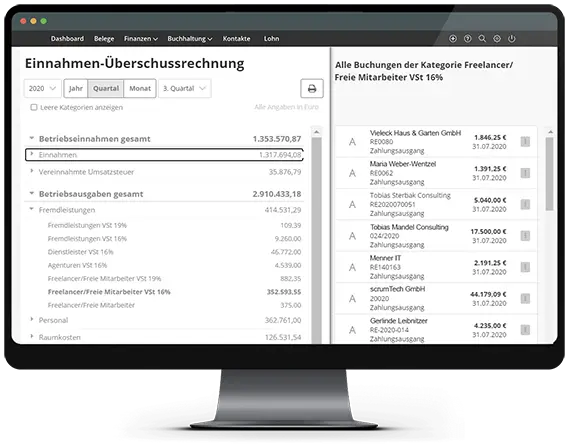Viewport: 570px width, 445px height.
Task: Click the A type icon for scrumTech GmbH
Action: tap(352, 299)
